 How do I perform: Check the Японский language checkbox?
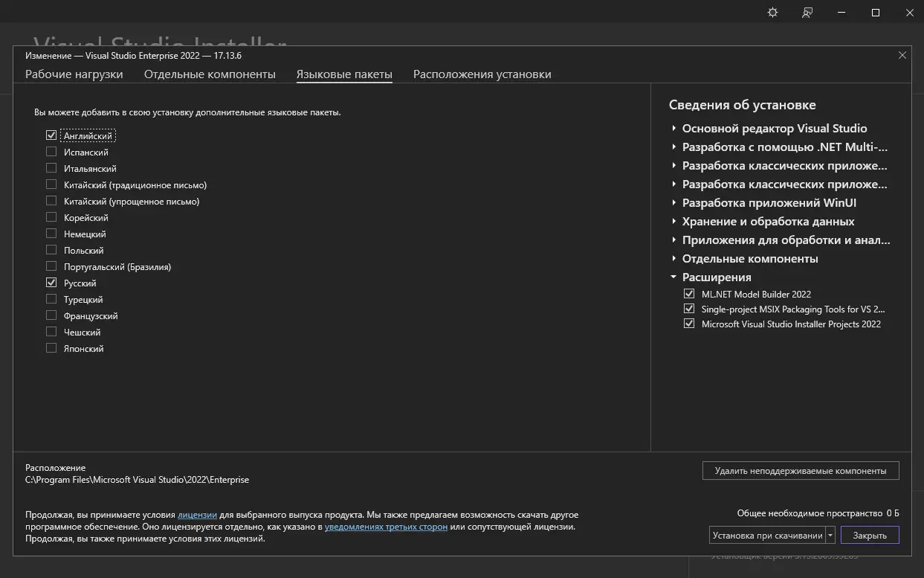click(x=51, y=348)
